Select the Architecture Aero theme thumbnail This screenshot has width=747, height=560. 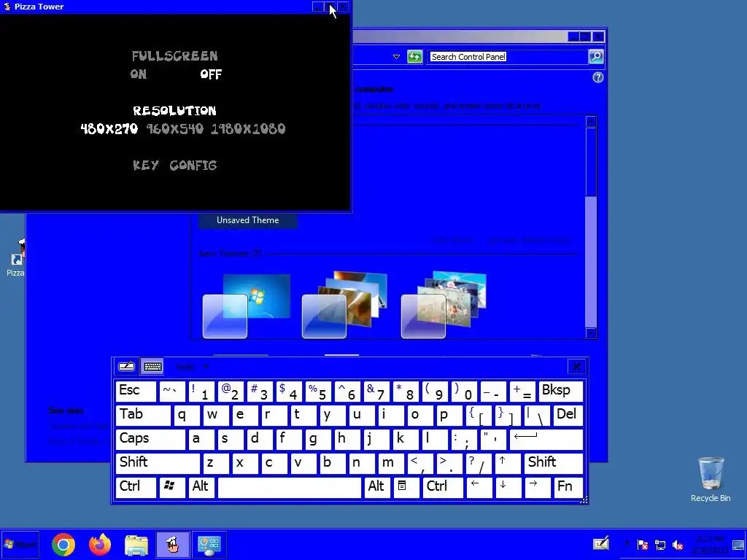pyautogui.click(x=345, y=305)
